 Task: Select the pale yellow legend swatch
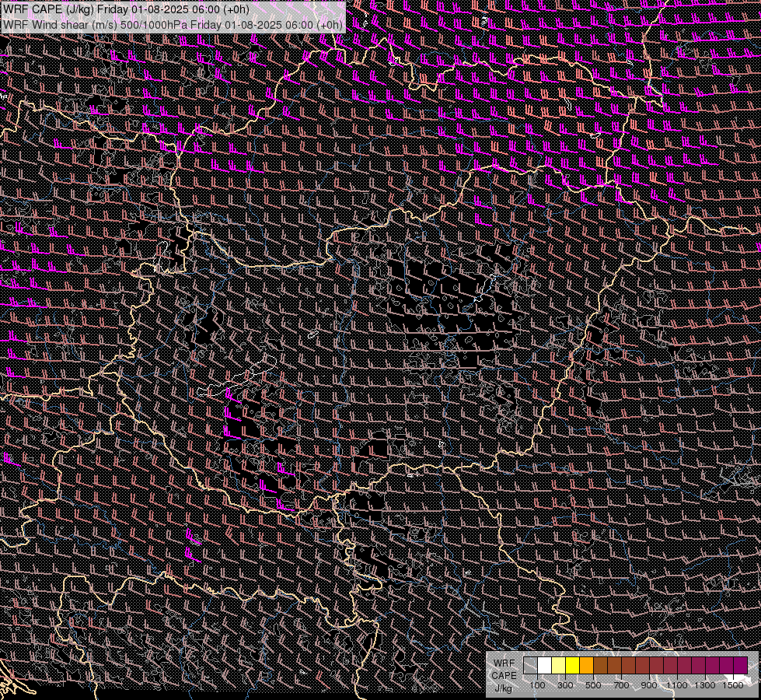pyautogui.click(x=559, y=665)
